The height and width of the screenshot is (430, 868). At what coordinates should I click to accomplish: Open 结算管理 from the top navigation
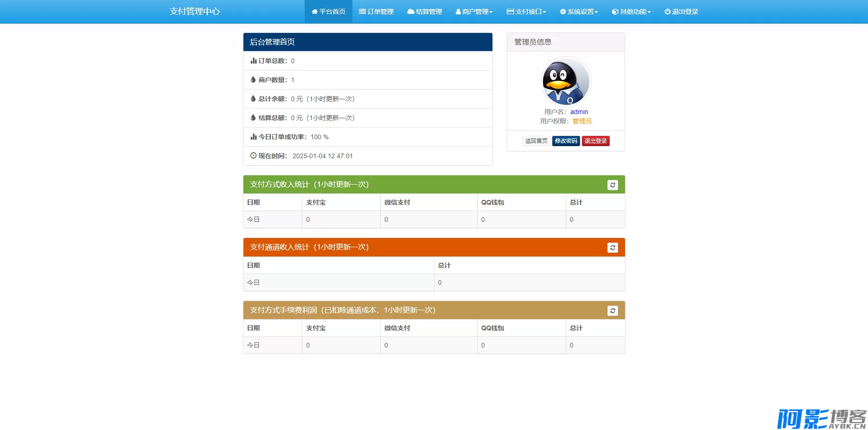click(x=424, y=12)
